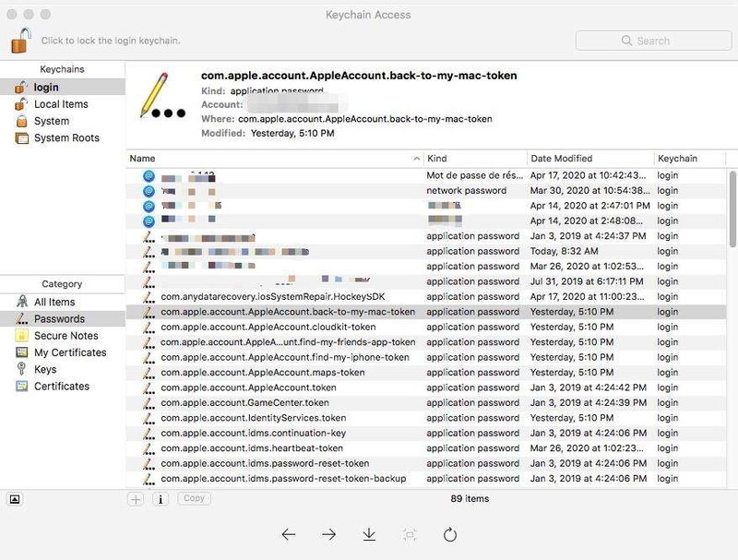Open the System Roots keychain
The height and width of the screenshot is (560, 738).
[x=63, y=137]
